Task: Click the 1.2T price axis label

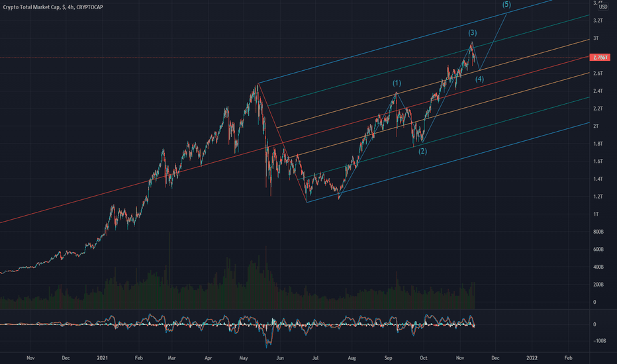Action: (598, 197)
